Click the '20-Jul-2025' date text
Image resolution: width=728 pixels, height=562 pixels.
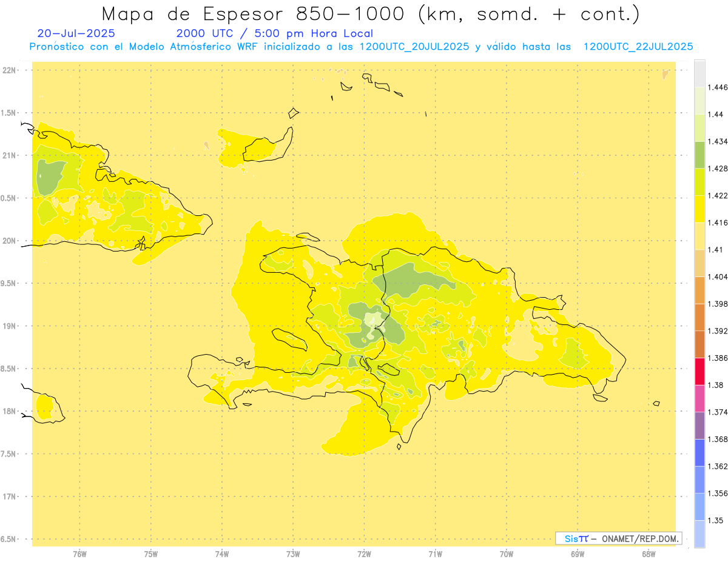(76, 33)
